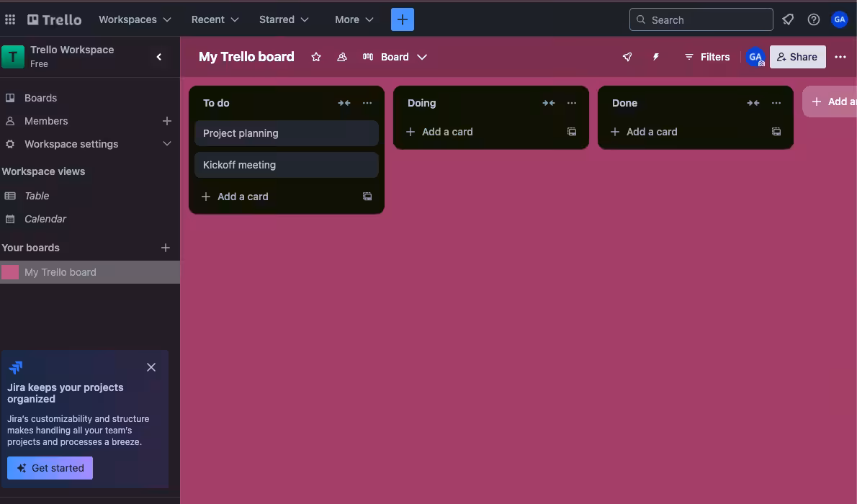Image resolution: width=857 pixels, height=504 pixels.
Task: Click Add another list button
Action: [830, 102]
